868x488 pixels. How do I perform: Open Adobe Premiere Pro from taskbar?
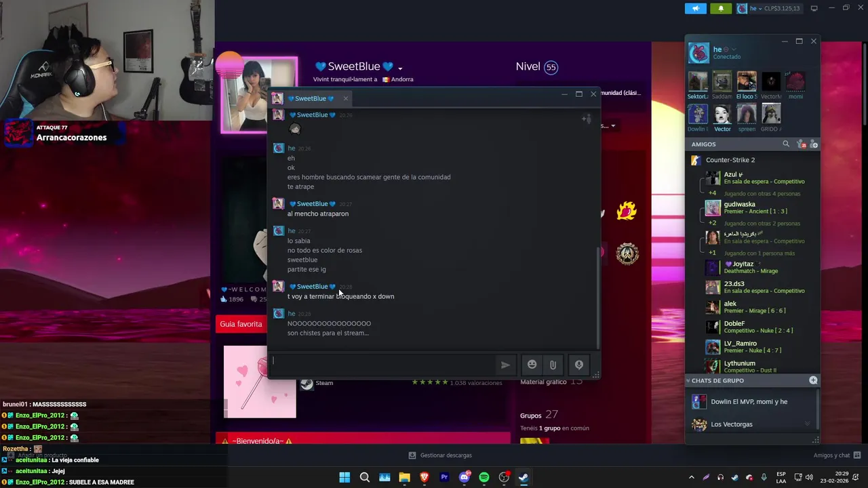click(x=444, y=477)
